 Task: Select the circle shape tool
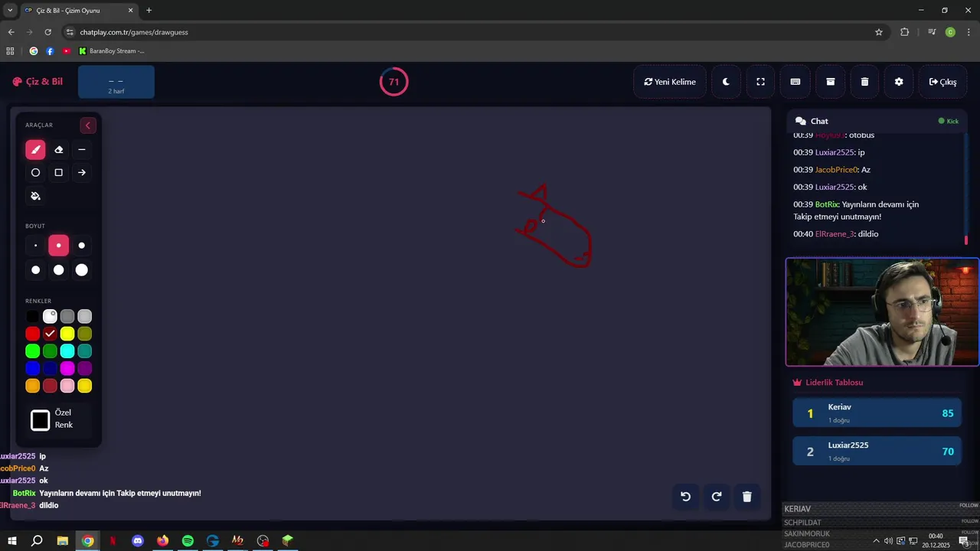tap(35, 173)
